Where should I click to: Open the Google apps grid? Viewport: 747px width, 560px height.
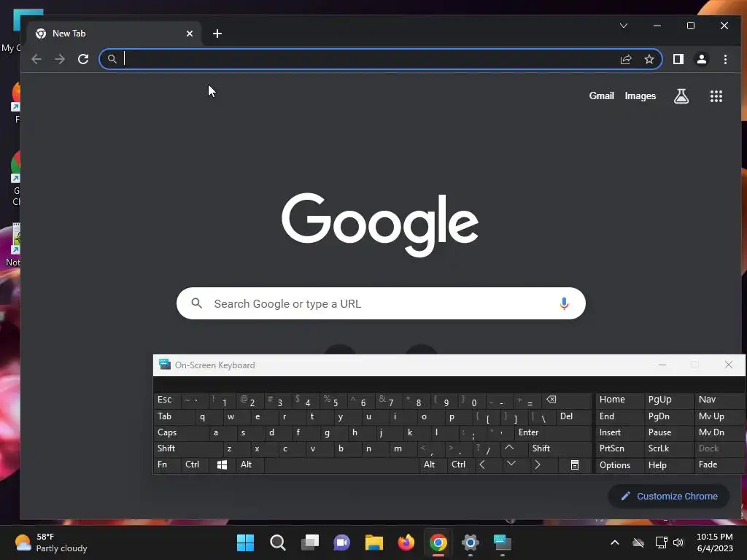[716, 96]
